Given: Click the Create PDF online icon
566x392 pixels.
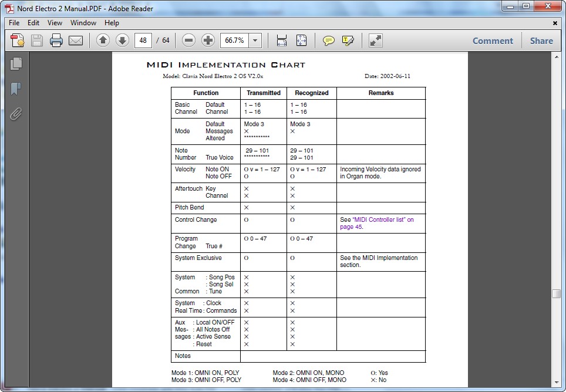Looking at the screenshot, I should point(18,40).
